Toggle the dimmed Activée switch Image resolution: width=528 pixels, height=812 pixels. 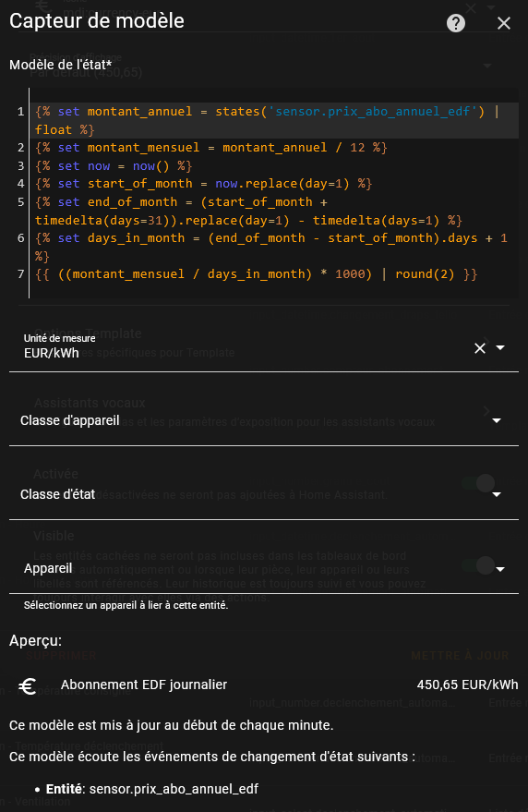pyautogui.click(x=479, y=483)
